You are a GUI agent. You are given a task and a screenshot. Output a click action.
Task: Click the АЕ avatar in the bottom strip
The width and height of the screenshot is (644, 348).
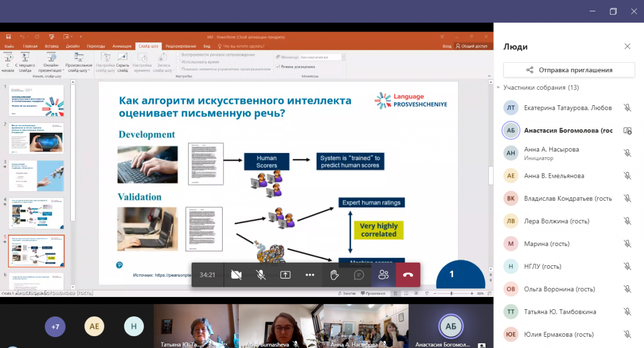click(94, 326)
